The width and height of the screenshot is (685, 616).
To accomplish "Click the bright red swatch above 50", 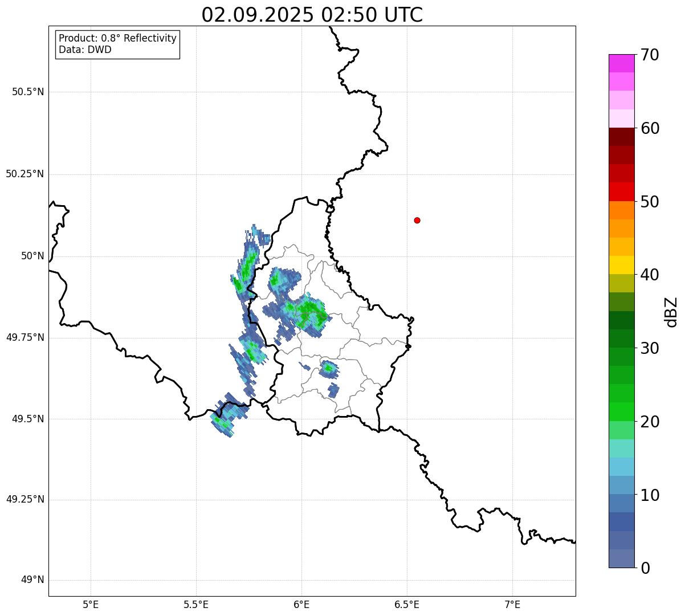I will click(621, 191).
